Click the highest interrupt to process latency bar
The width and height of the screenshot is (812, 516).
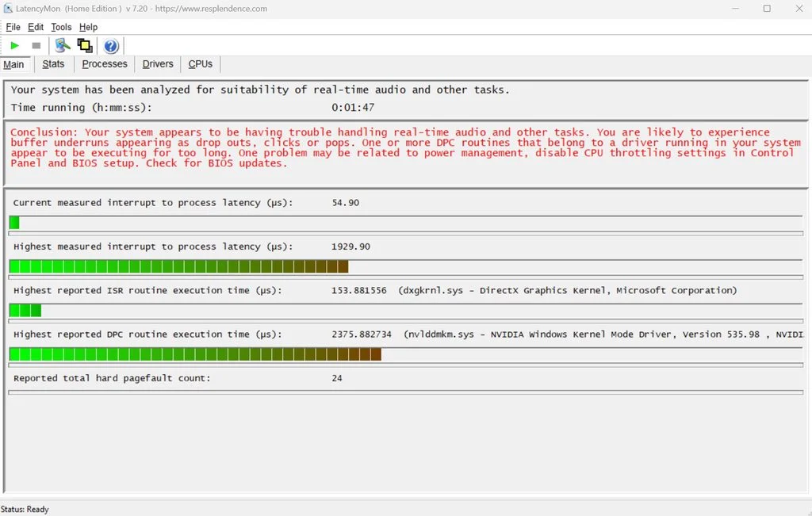405,266
